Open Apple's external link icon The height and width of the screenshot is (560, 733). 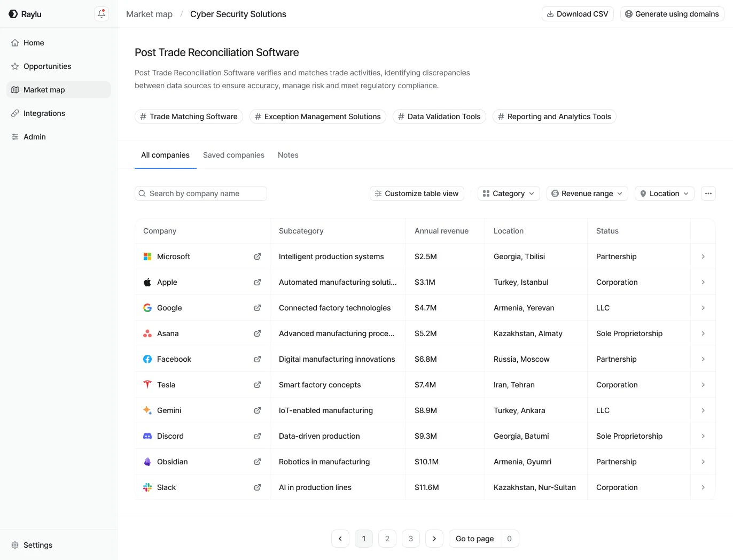[x=258, y=282]
